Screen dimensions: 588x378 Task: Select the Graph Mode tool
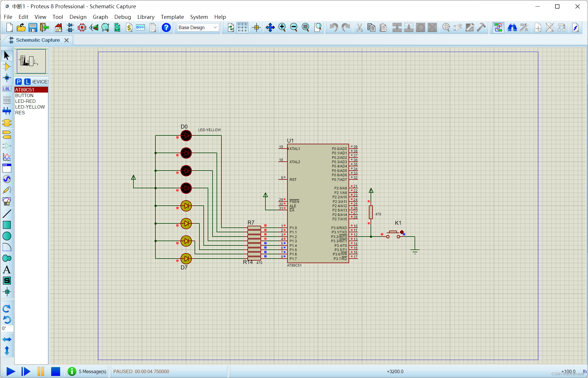point(7,157)
